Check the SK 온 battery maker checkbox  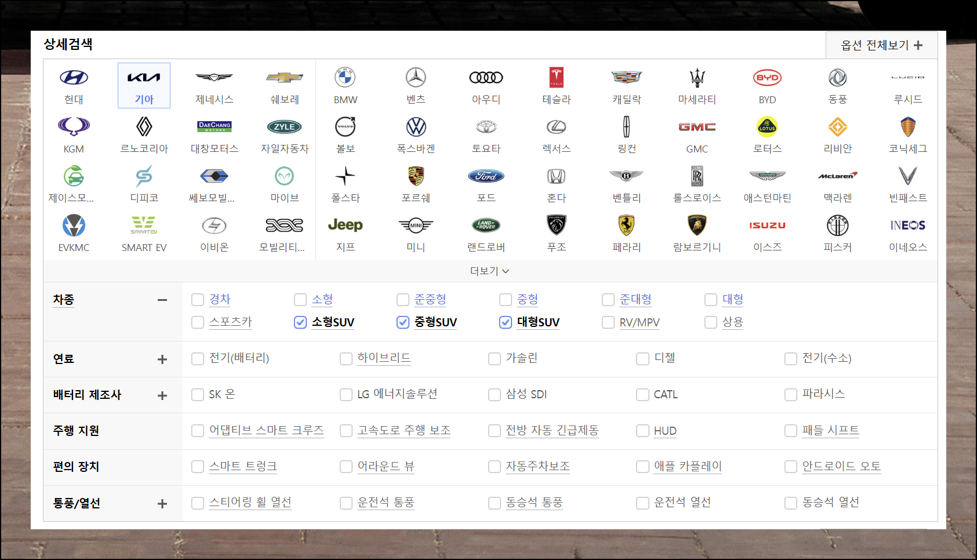[198, 395]
